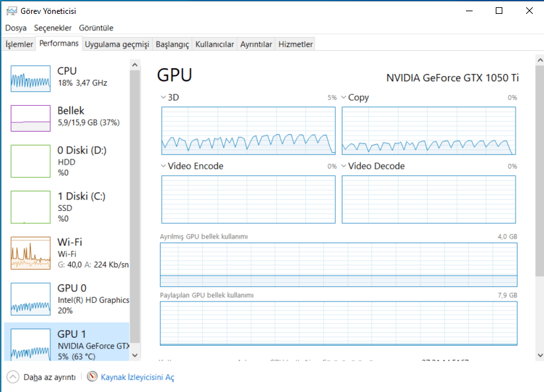Open the Dosya menu
Viewport: 544px width, 392px height.
point(16,28)
